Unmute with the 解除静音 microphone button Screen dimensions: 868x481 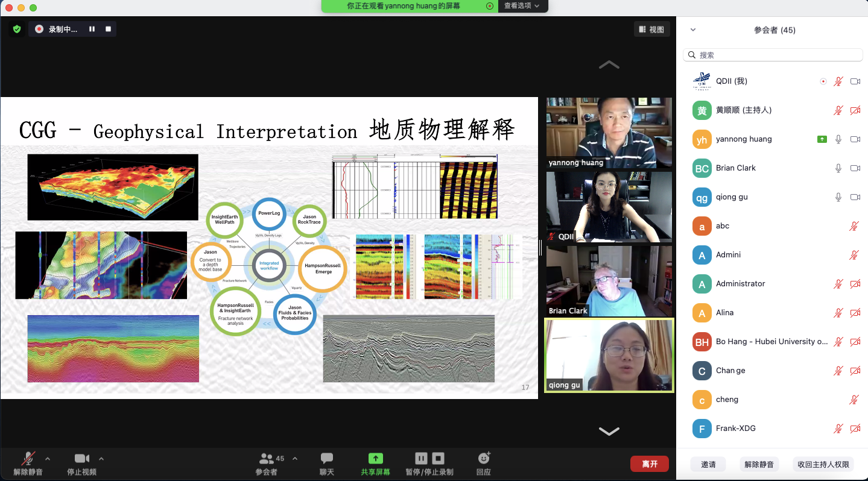28,464
